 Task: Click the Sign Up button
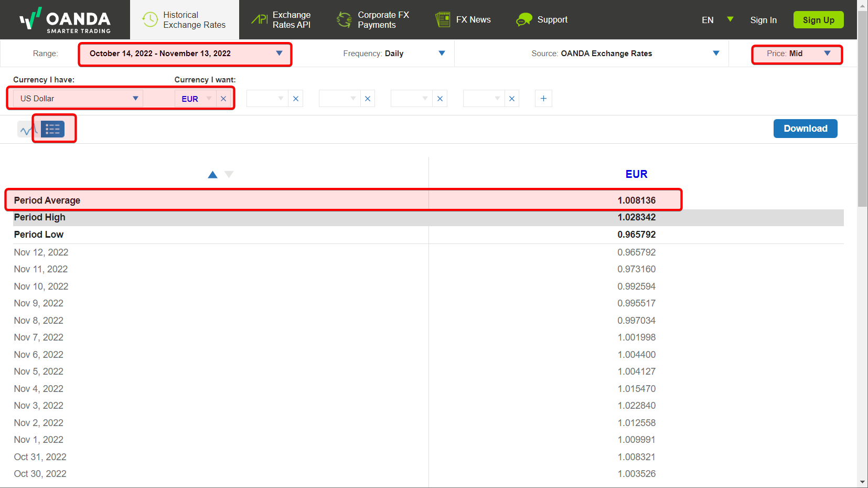click(818, 20)
